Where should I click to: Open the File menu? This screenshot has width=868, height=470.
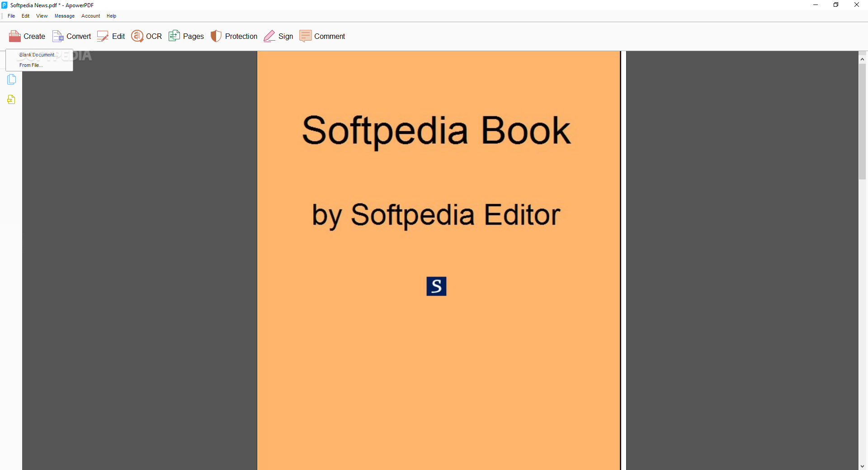coord(11,16)
